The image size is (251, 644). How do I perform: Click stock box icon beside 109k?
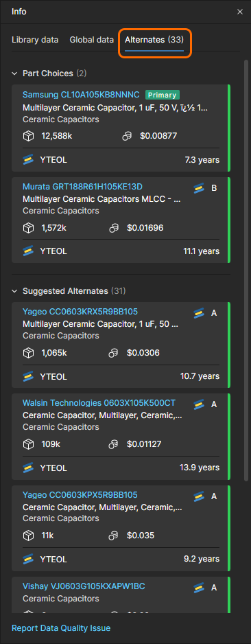(28, 444)
